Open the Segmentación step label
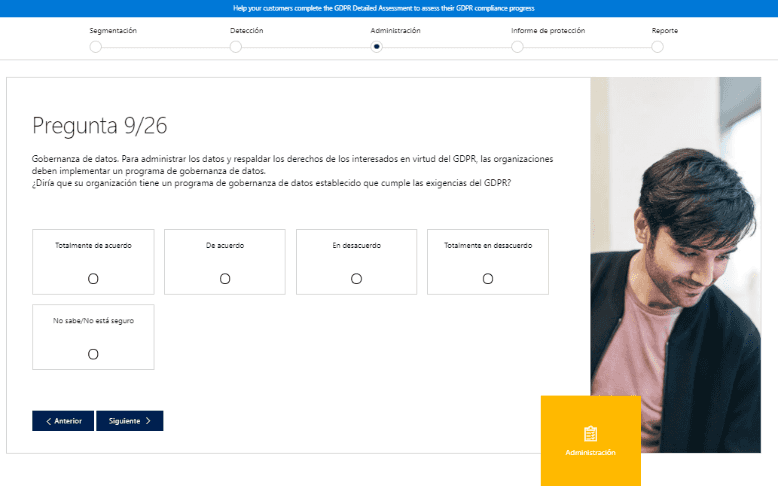Viewport: 778px width, 492px height. (x=113, y=31)
